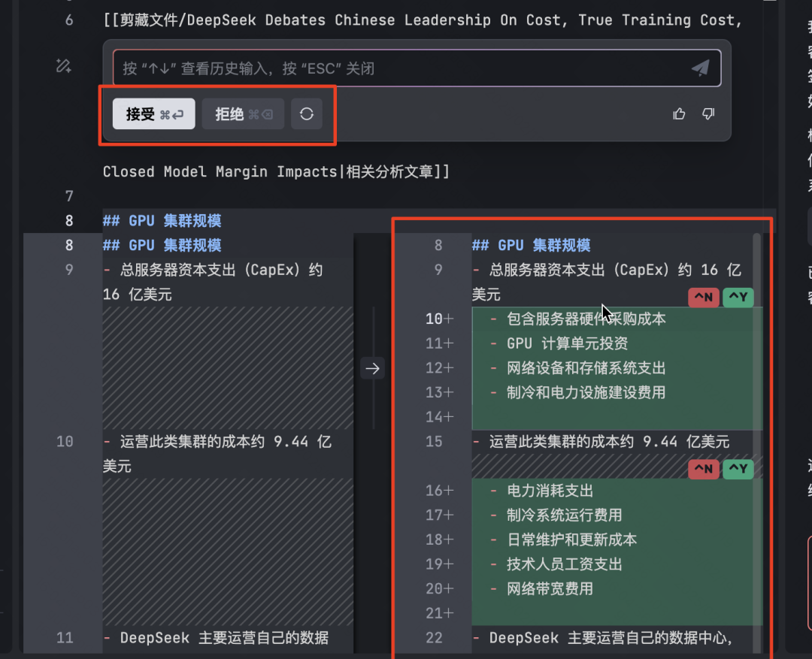Toggle the thumbs down feedback icon
The width and height of the screenshot is (812, 659).
click(707, 113)
